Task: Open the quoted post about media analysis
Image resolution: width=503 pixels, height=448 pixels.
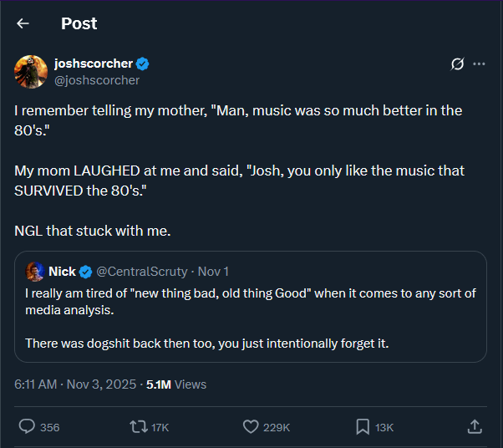Action: coord(251,318)
